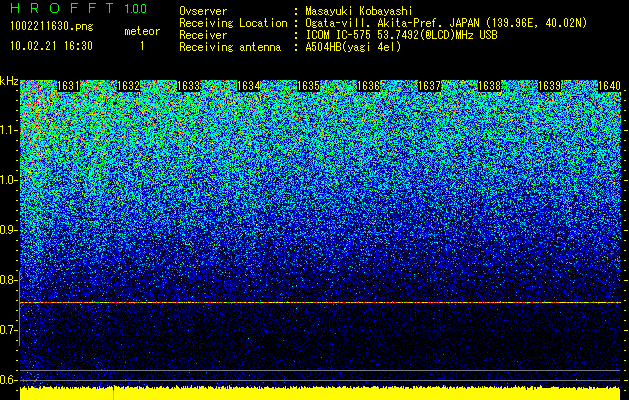Click the 0.6 frequency axis label
This screenshot has width=629, height=400.
point(9,380)
